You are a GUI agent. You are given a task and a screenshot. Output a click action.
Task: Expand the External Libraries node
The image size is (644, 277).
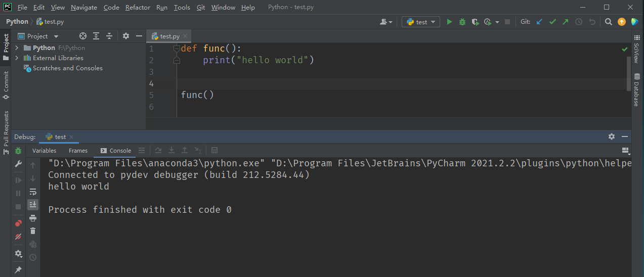click(17, 58)
